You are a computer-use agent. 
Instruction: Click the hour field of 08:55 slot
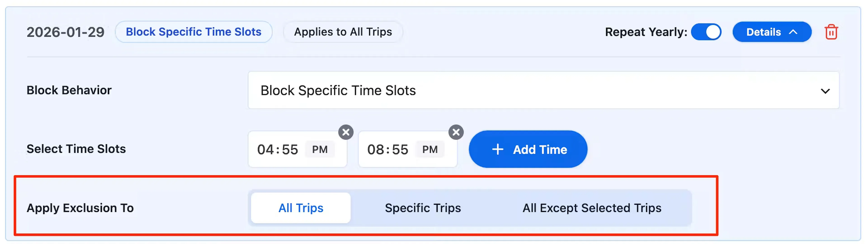[x=376, y=150]
